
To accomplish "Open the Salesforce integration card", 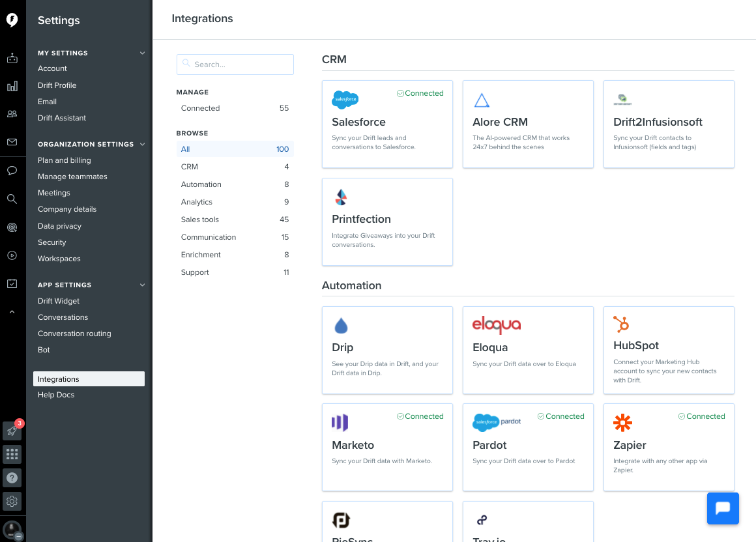I will pos(387,124).
